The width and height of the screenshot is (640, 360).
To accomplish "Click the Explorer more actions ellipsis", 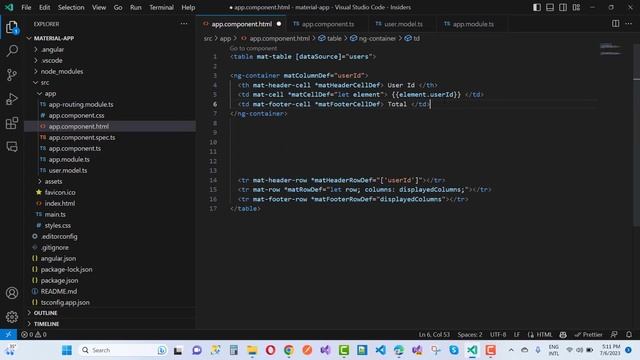I will tap(184, 24).
